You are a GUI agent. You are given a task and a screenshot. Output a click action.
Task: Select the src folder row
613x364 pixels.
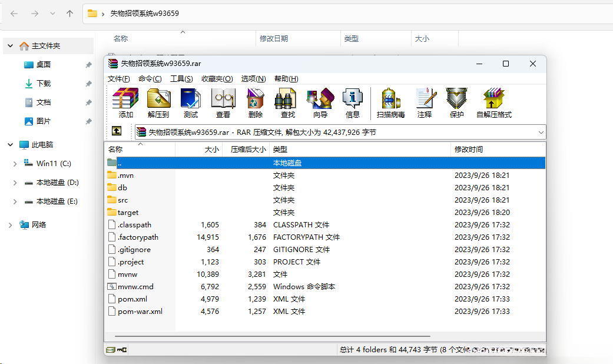point(325,200)
